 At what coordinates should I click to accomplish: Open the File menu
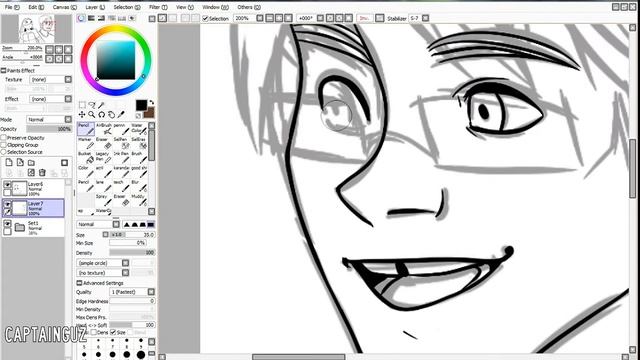click(x=12, y=7)
